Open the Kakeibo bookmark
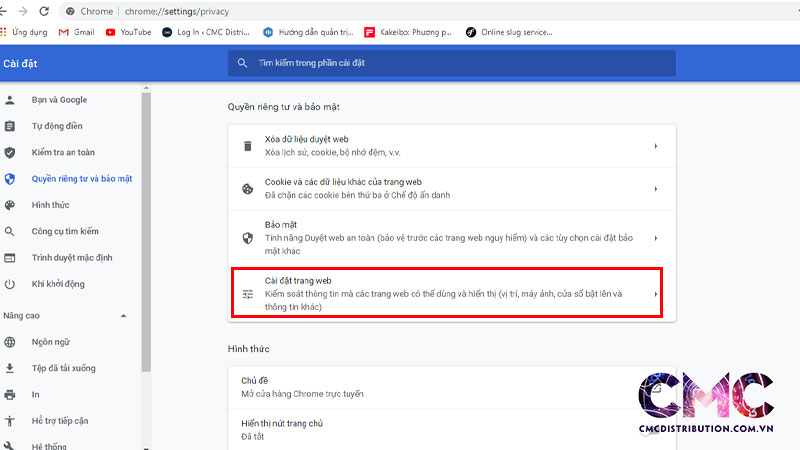 (408, 32)
